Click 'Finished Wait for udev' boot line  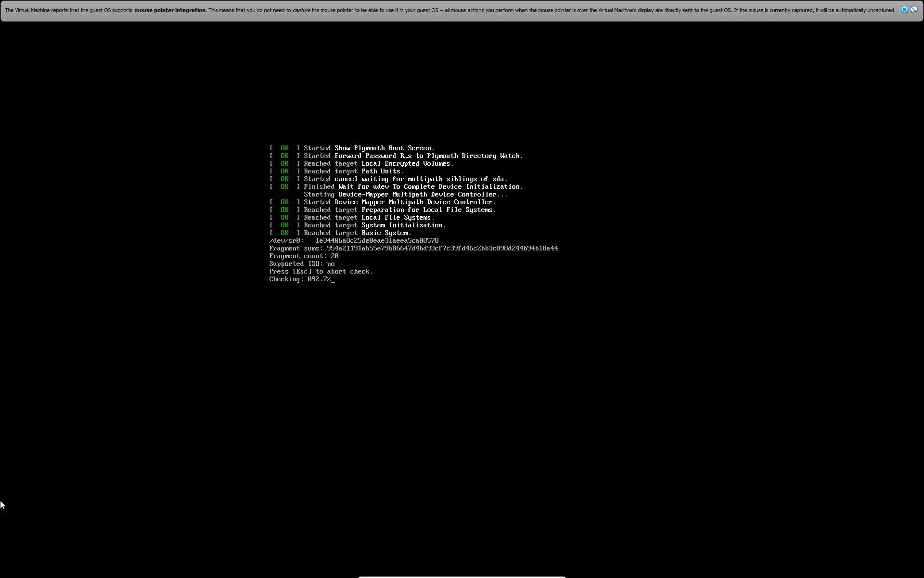tap(413, 187)
